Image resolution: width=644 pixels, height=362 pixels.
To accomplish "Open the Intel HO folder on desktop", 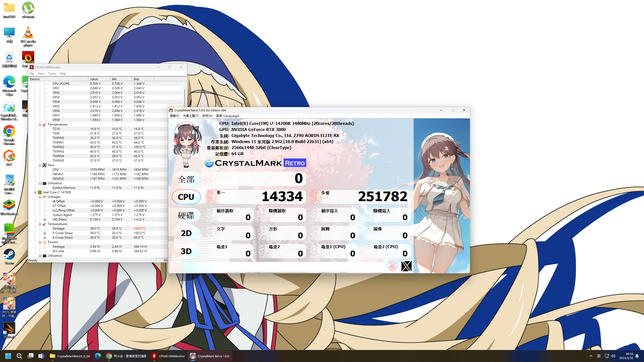I will pos(9,10).
